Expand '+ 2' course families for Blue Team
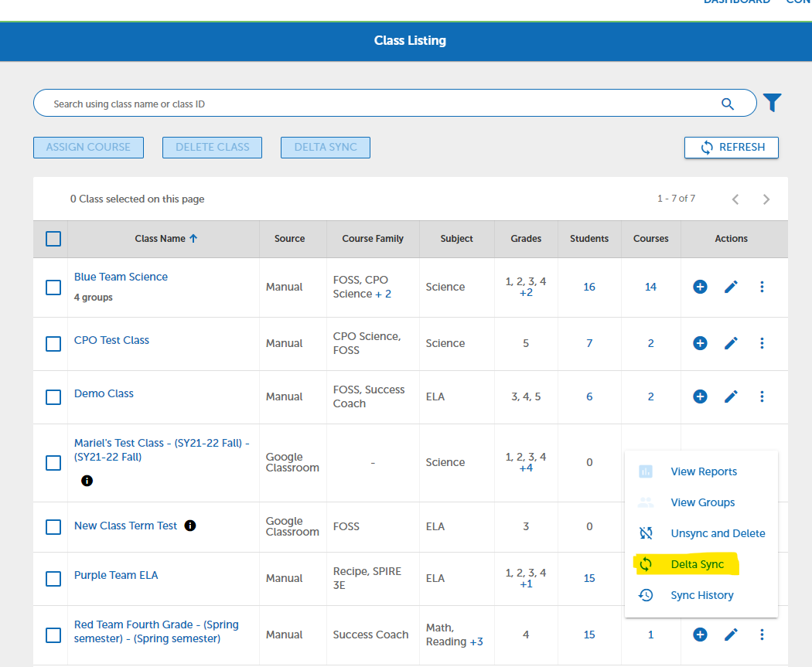 point(384,294)
